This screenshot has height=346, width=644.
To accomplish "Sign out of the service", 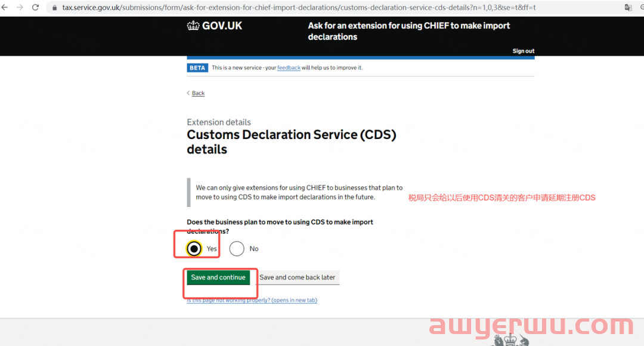I will tap(524, 51).
